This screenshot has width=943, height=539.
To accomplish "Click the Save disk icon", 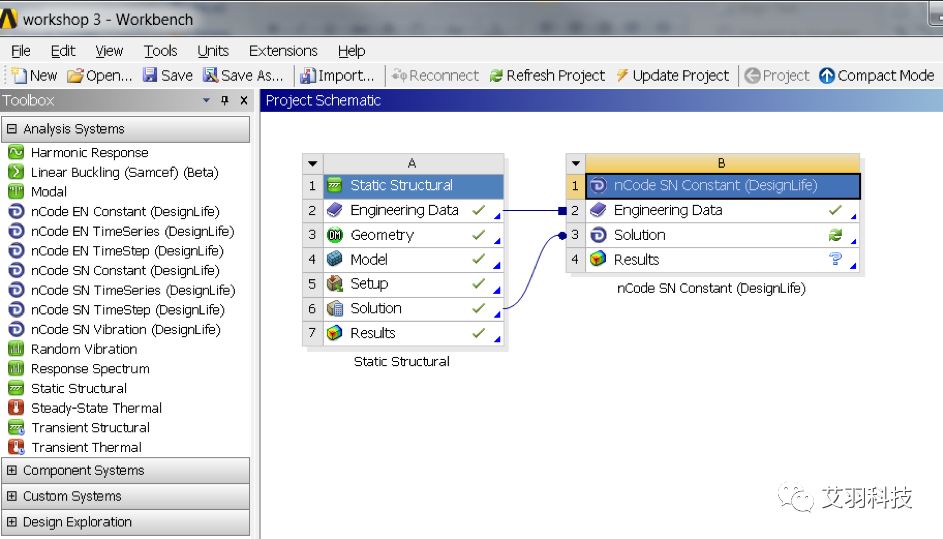I will 150,75.
